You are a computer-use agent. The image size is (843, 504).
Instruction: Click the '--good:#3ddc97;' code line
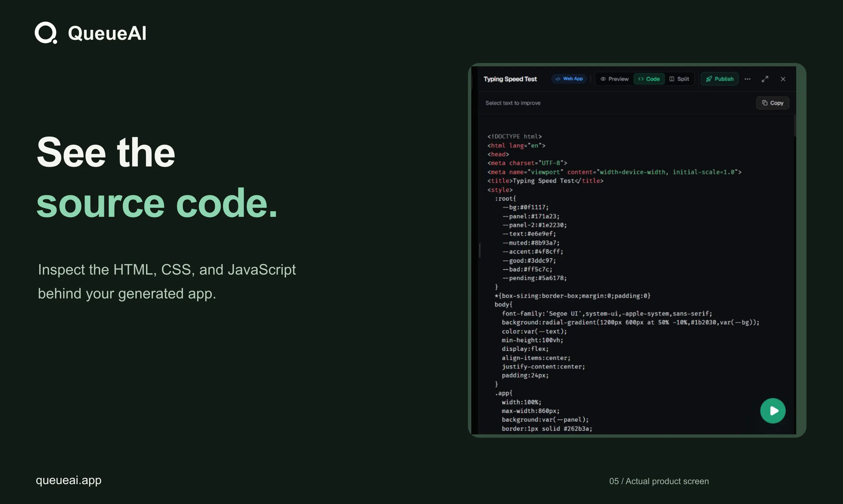pos(529,261)
